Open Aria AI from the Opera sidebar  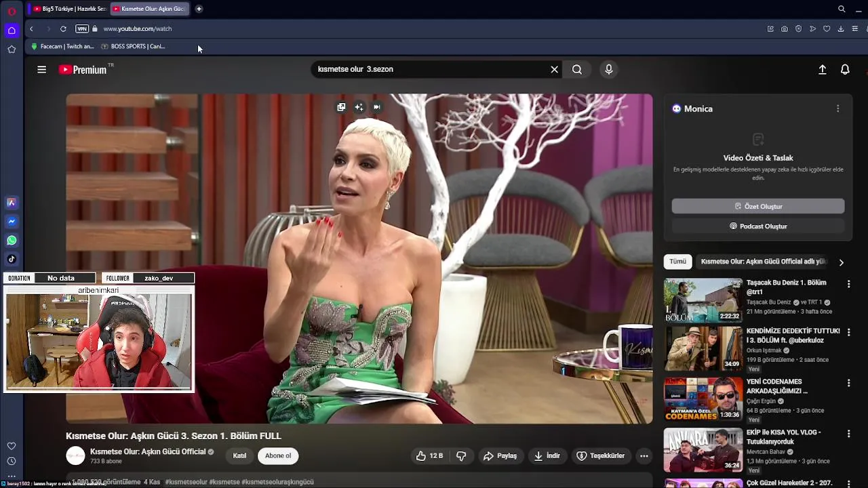pos(12,203)
